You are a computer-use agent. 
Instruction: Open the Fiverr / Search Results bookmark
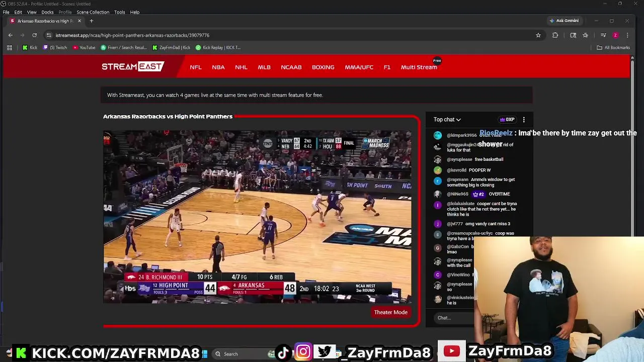pyautogui.click(x=124, y=47)
